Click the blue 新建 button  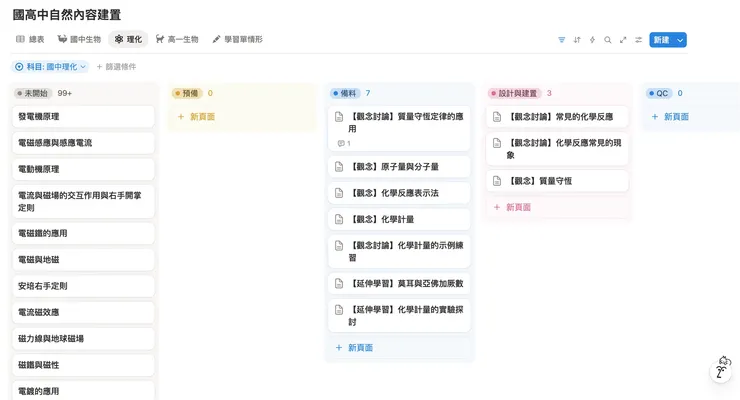point(662,40)
